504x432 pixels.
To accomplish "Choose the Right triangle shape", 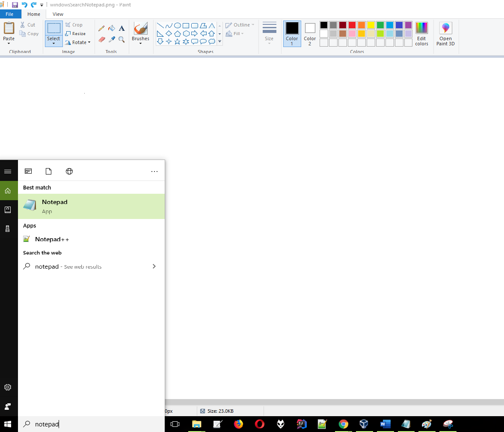I will pos(160,33).
